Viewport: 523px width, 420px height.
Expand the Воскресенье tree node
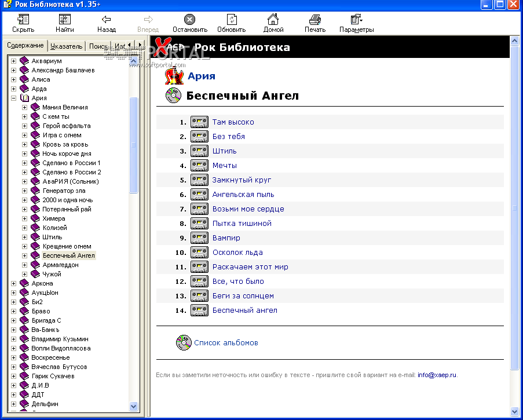(14, 357)
